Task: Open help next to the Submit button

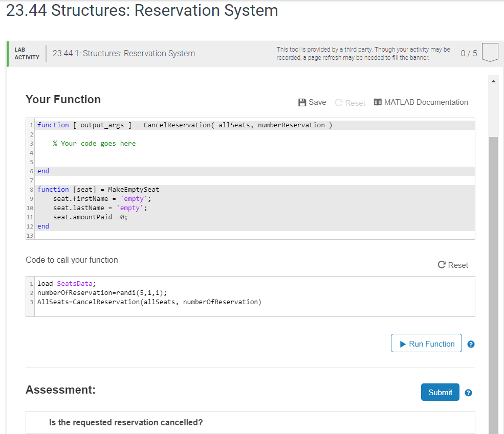Action: click(468, 393)
